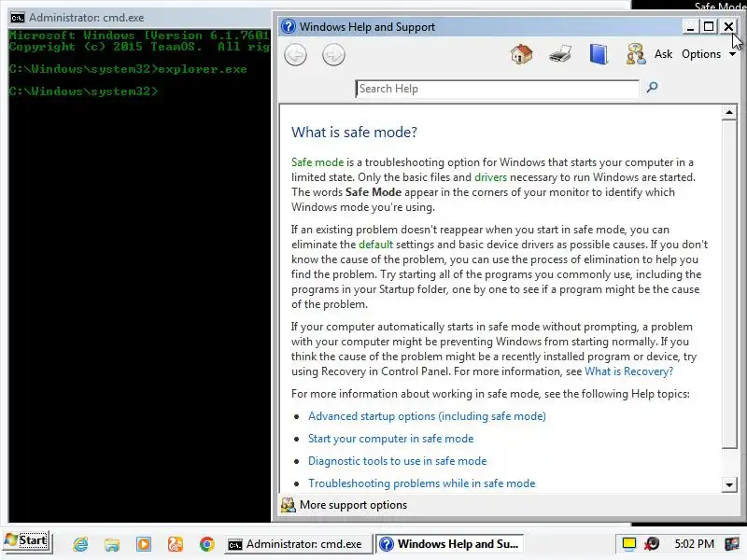Open Advanced startup options help topic

[427, 416]
